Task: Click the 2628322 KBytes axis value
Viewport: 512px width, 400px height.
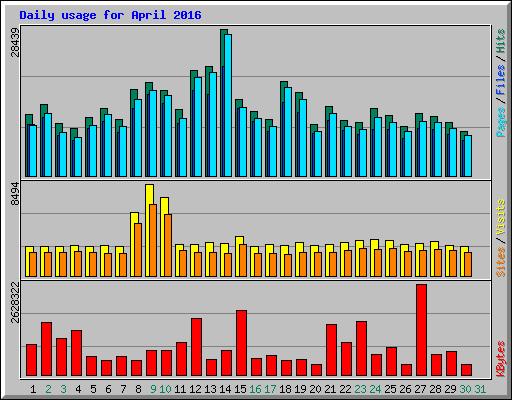Action: coord(15,303)
